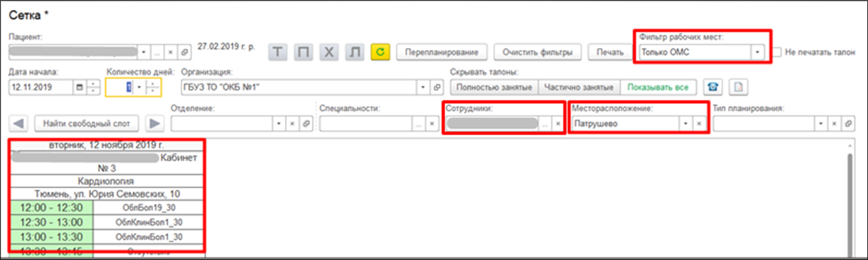868x260 pixels.
Task: Open calendar picker for Дата начала
Action: pyautogui.click(x=79, y=87)
